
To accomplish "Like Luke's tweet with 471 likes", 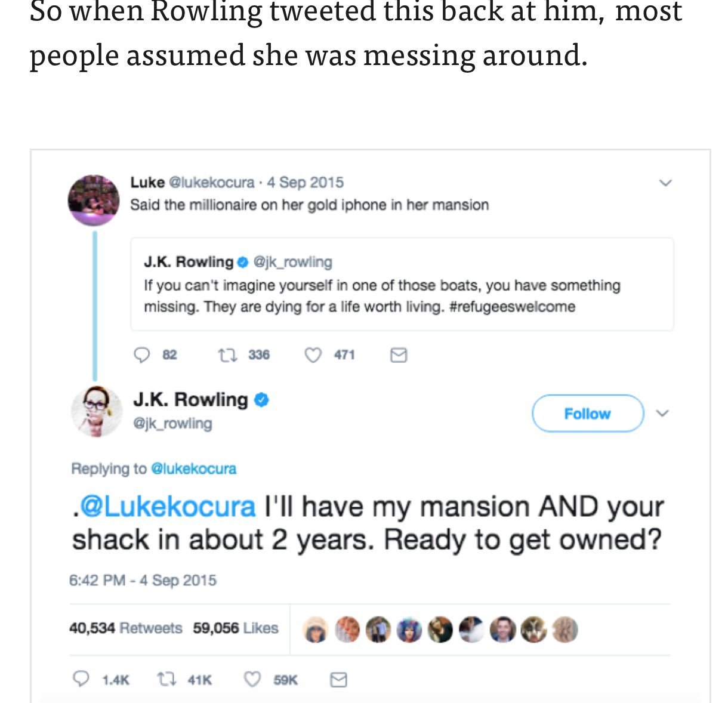I will (313, 355).
